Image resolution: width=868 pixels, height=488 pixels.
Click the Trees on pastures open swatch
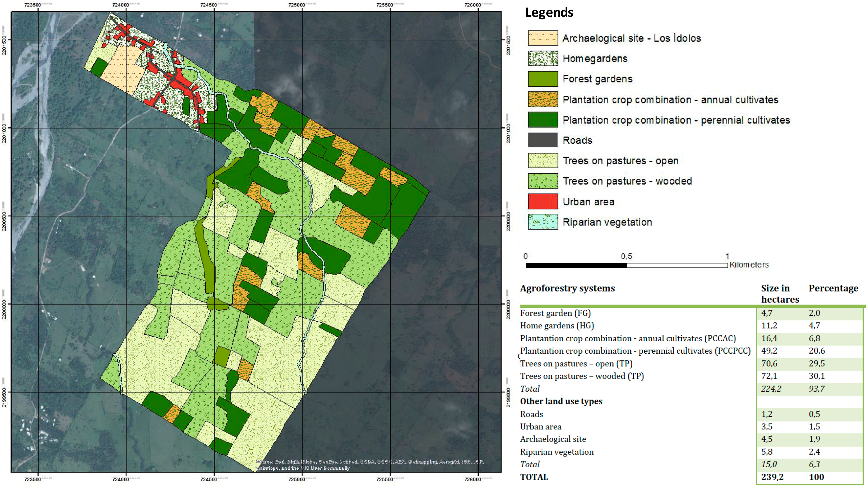tap(542, 161)
